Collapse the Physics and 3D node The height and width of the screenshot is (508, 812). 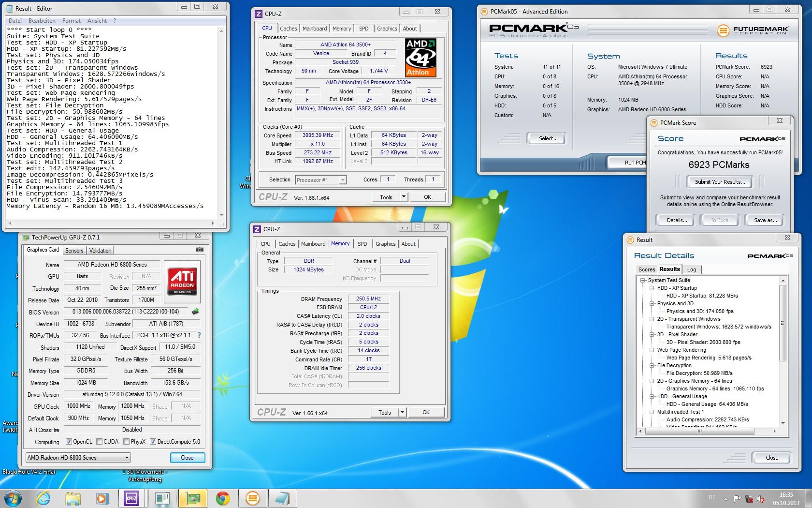652,303
